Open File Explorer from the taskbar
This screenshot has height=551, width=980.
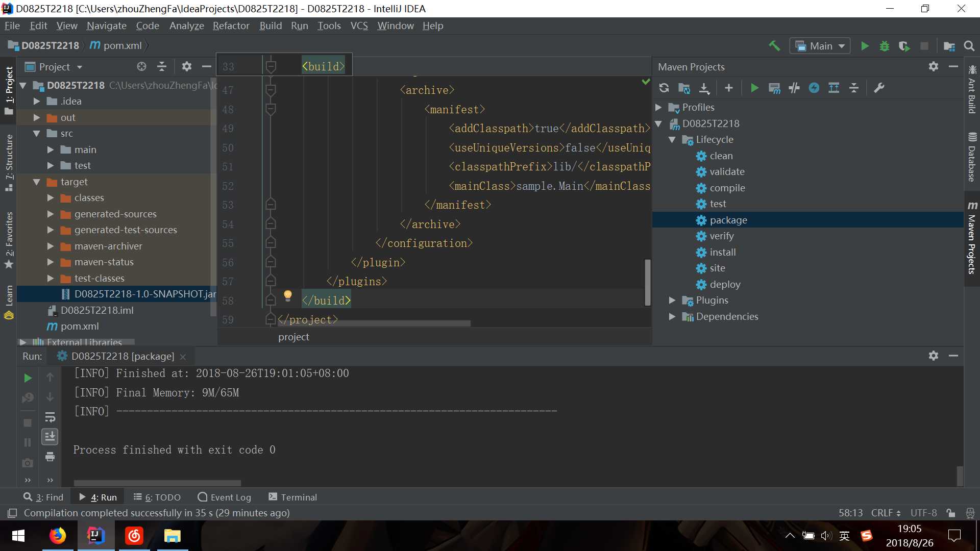[173, 536]
